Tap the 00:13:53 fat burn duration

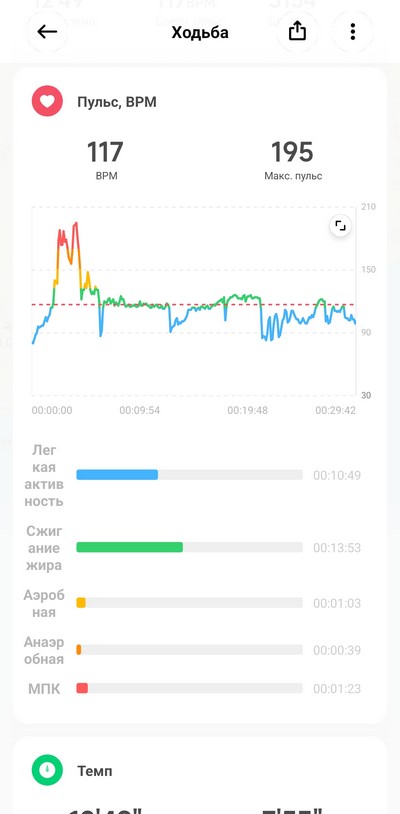337,548
